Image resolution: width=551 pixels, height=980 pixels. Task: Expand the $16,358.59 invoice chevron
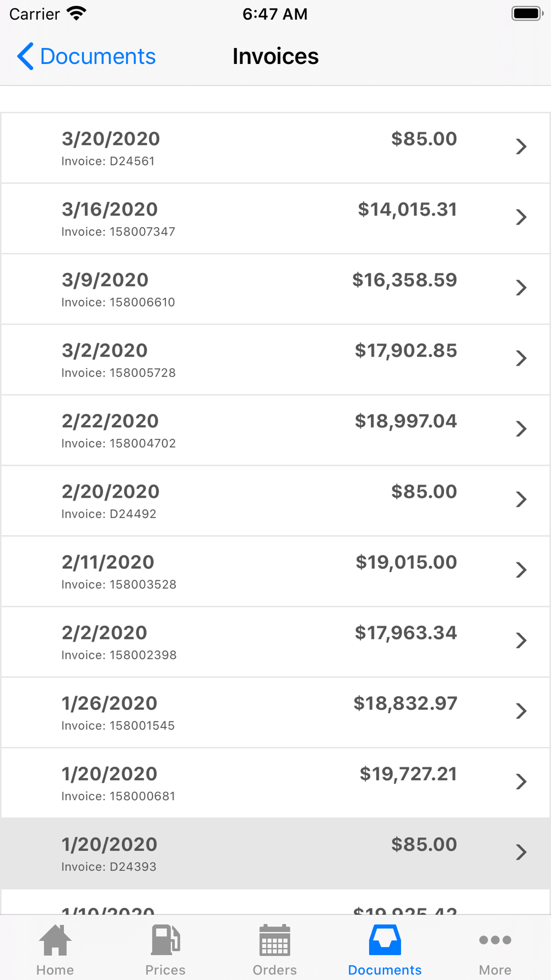pos(521,288)
